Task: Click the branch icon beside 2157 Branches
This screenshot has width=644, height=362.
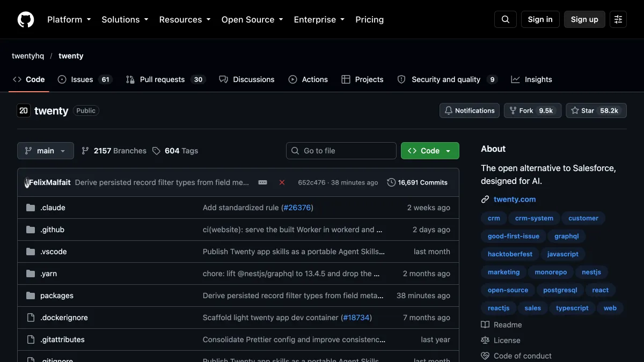Action: tap(85, 151)
